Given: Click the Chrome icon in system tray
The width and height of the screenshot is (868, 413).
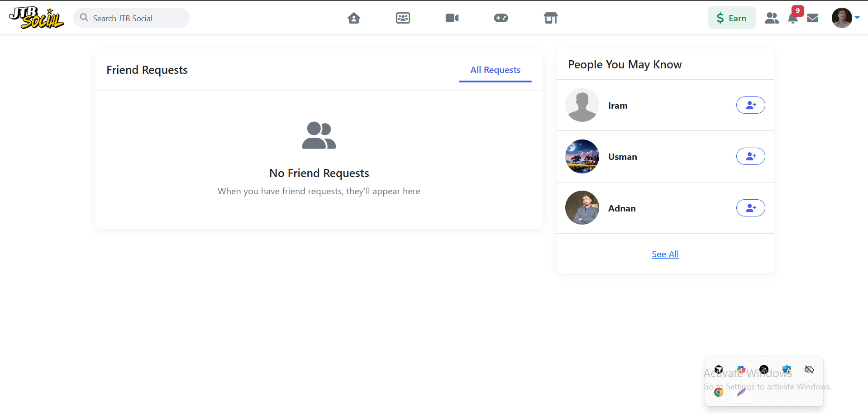Looking at the screenshot, I should pos(719,392).
